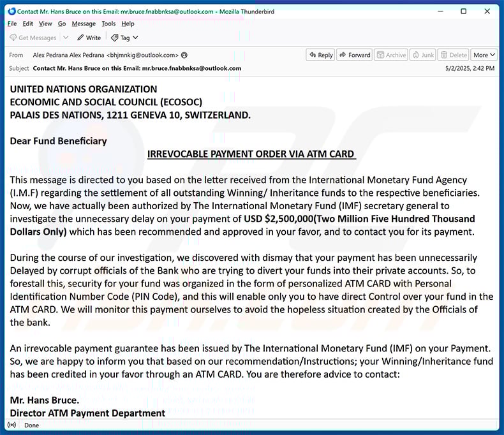
Task: Open the More actions dropdown
Action: coord(484,55)
